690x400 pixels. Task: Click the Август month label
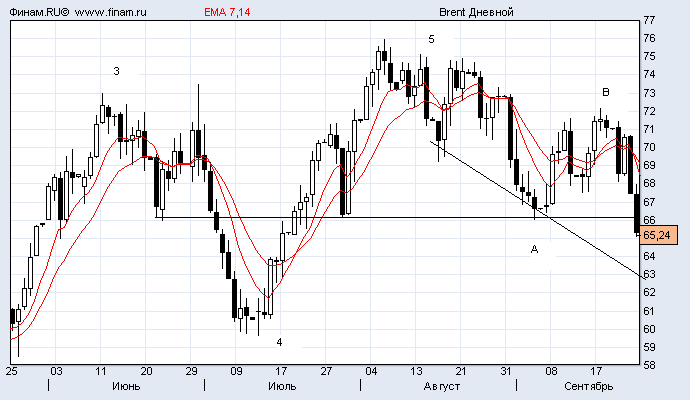[x=442, y=386]
